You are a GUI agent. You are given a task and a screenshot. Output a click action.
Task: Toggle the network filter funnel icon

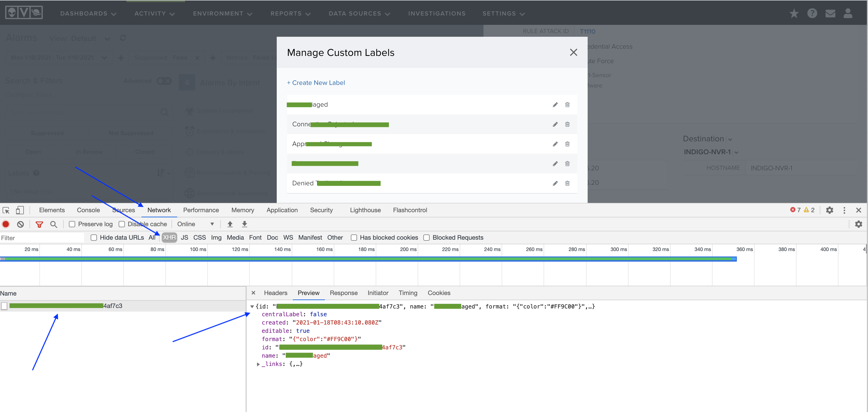pos(39,225)
